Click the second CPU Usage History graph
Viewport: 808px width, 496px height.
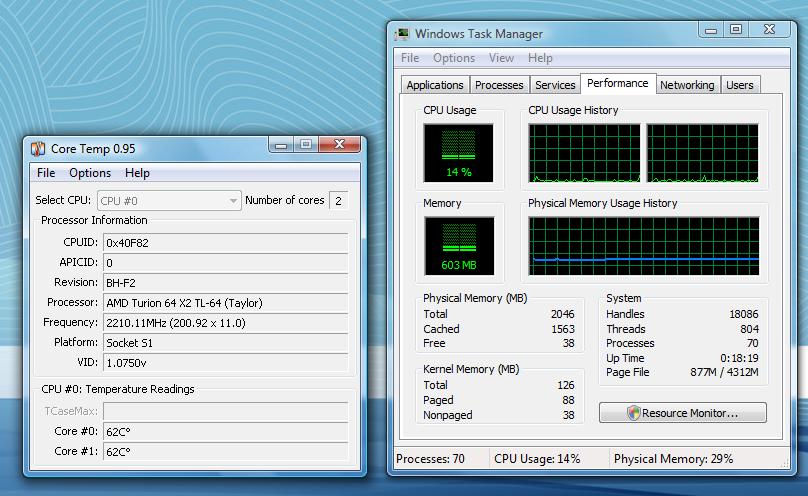click(x=703, y=153)
